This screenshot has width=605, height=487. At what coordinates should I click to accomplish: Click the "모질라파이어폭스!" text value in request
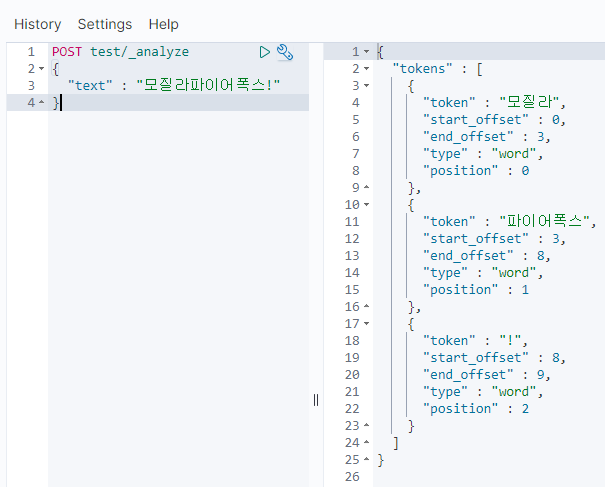tap(208, 86)
